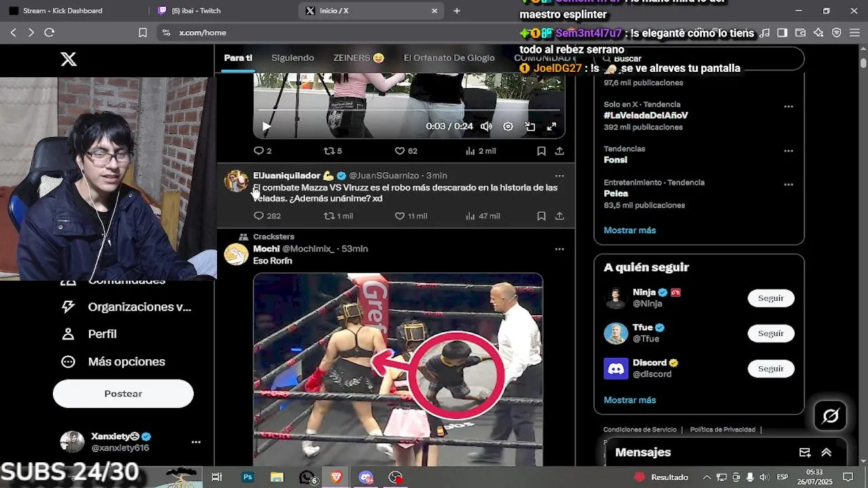Open the Grok floating button
This screenshot has height=488, width=868.
click(x=831, y=416)
